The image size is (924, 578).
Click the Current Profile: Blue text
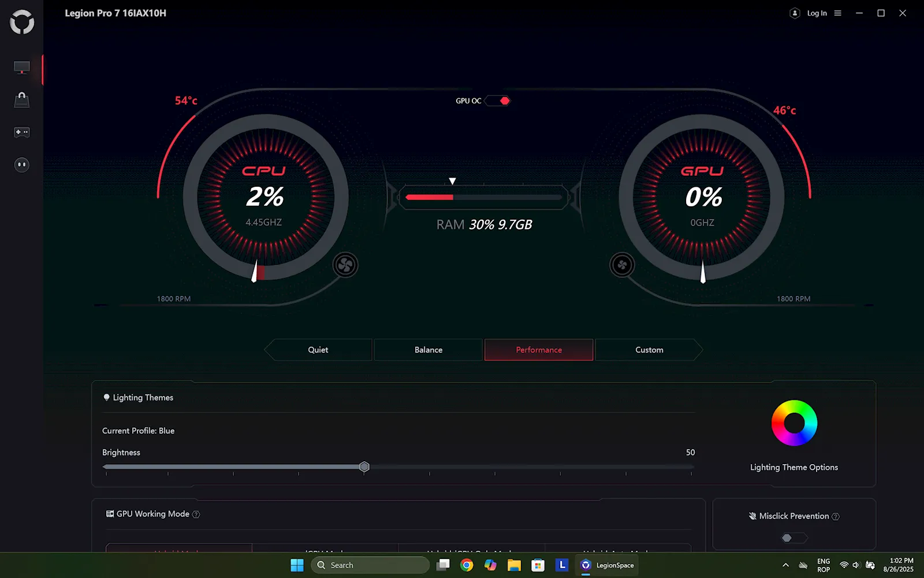139,431
